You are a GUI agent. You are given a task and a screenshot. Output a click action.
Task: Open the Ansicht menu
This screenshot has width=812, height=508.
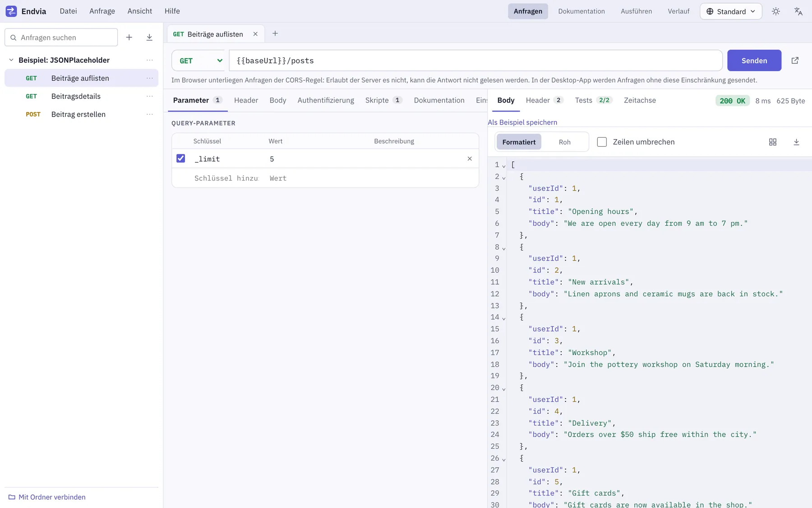pyautogui.click(x=139, y=11)
